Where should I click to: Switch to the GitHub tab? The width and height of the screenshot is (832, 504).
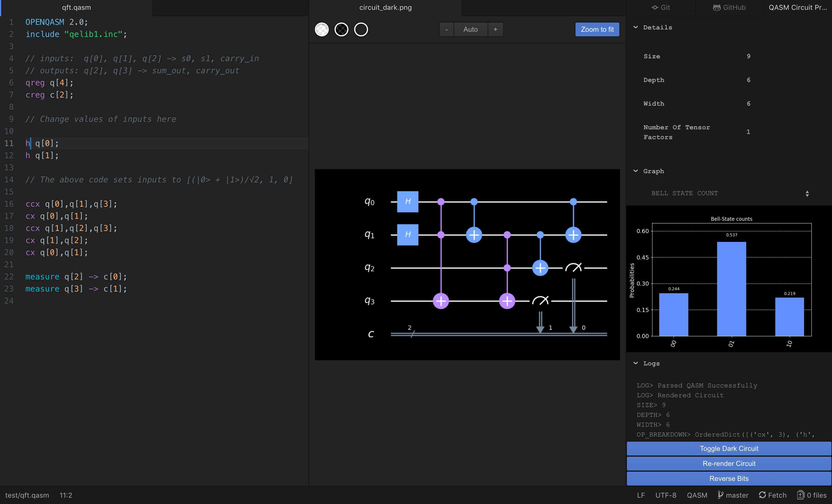click(729, 8)
